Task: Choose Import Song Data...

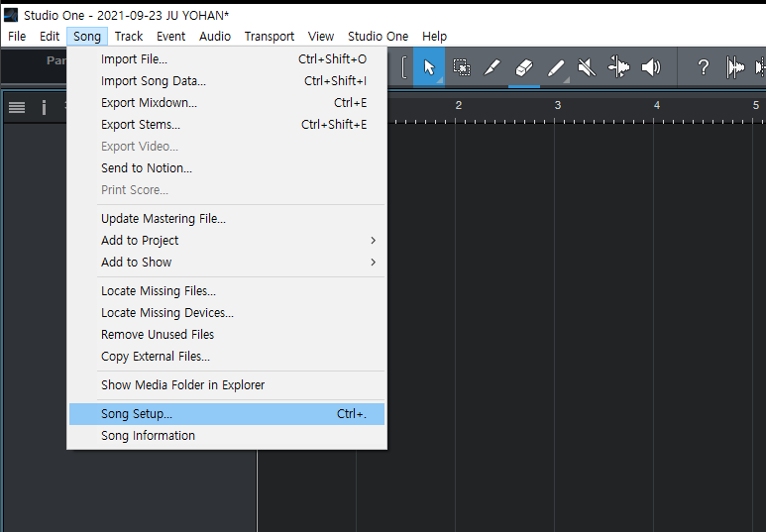Action: [227, 80]
